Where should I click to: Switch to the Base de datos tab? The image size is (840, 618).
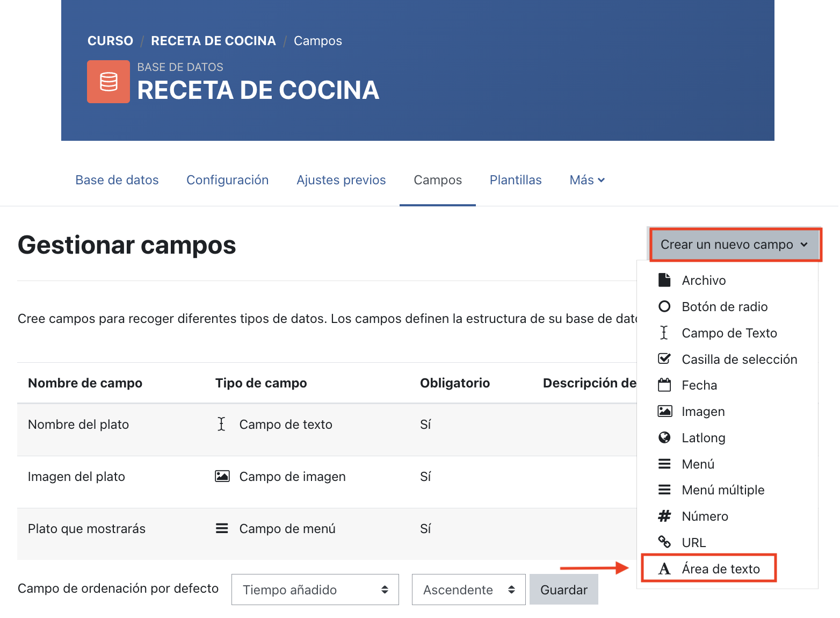(117, 180)
